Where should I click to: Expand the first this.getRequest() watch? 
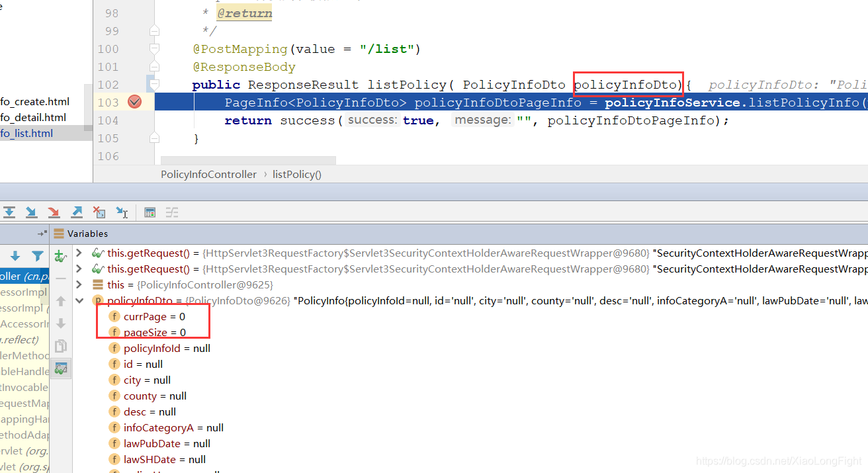(x=79, y=253)
